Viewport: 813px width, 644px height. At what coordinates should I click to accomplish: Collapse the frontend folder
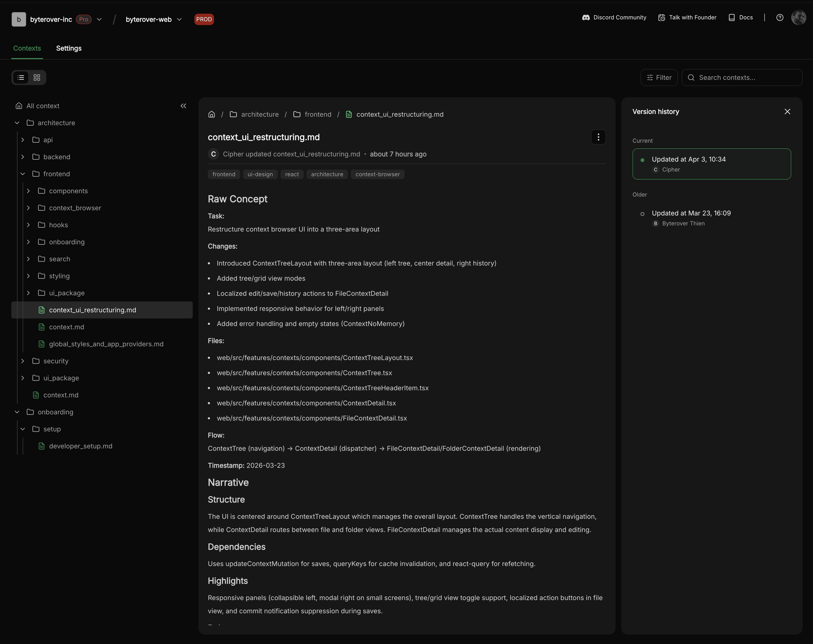tap(23, 174)
